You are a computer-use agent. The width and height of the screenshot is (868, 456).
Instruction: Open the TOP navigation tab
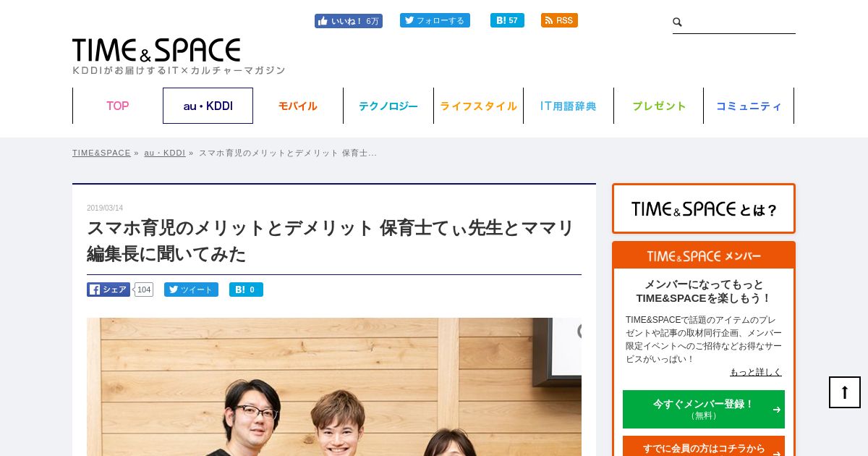118,106
